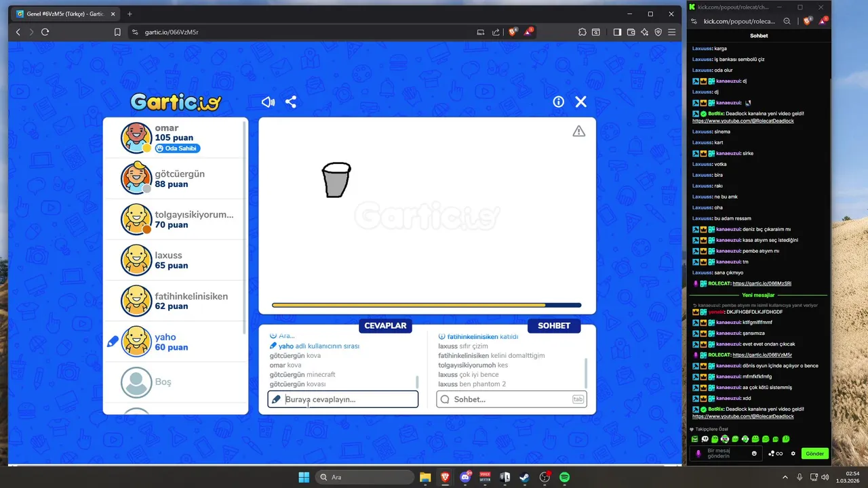This screenshot has height=488, width=868.
Task: Reload the gartic.io page
Action: (45, 32)
